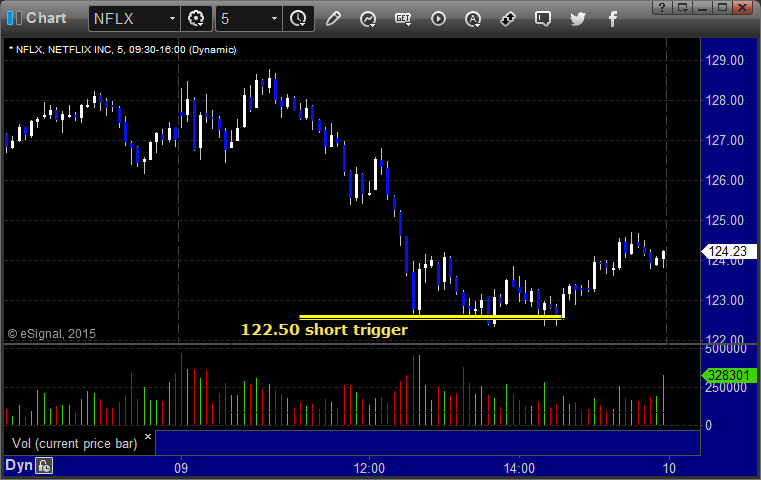Click the 09 date label on time axis

[x=181, y=468]
